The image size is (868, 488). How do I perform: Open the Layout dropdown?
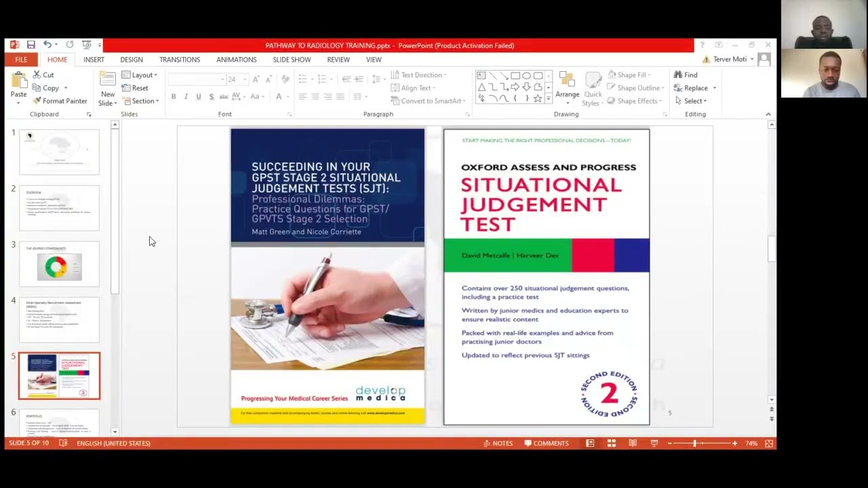pos(140,75)
